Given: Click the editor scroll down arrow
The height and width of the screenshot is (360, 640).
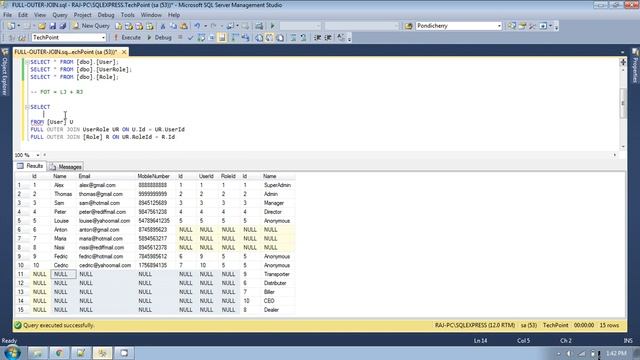Looking at the screenshot, I should [x=623, y=147].
